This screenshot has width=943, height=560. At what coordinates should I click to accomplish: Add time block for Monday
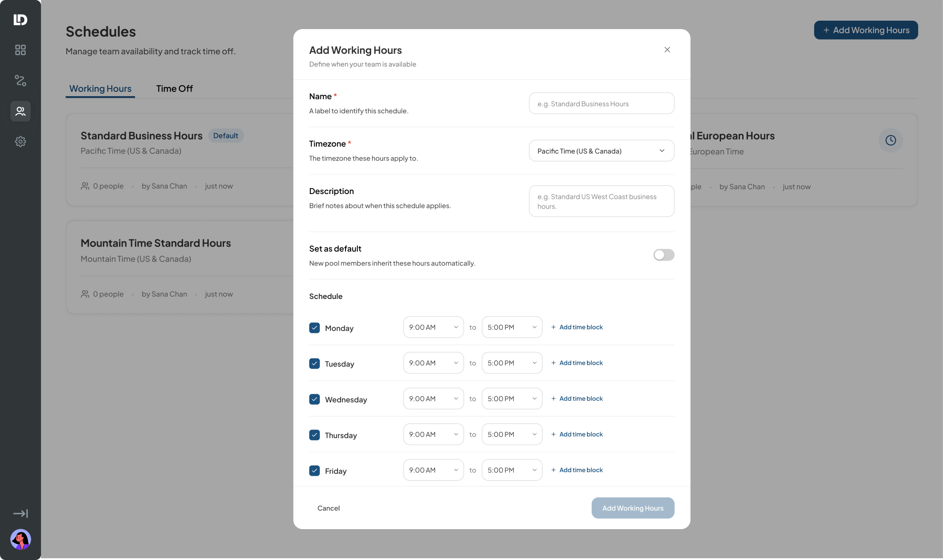coord(577,327)
